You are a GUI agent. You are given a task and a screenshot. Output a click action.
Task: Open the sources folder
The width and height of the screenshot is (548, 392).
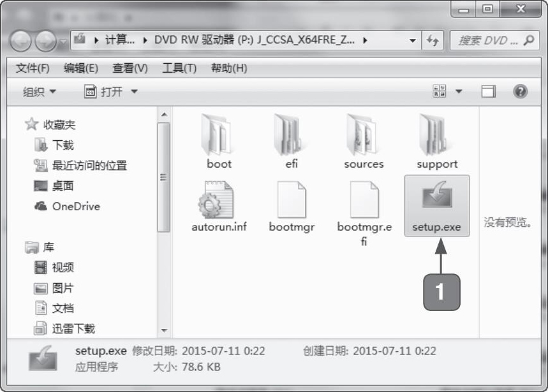click(364, 142)
